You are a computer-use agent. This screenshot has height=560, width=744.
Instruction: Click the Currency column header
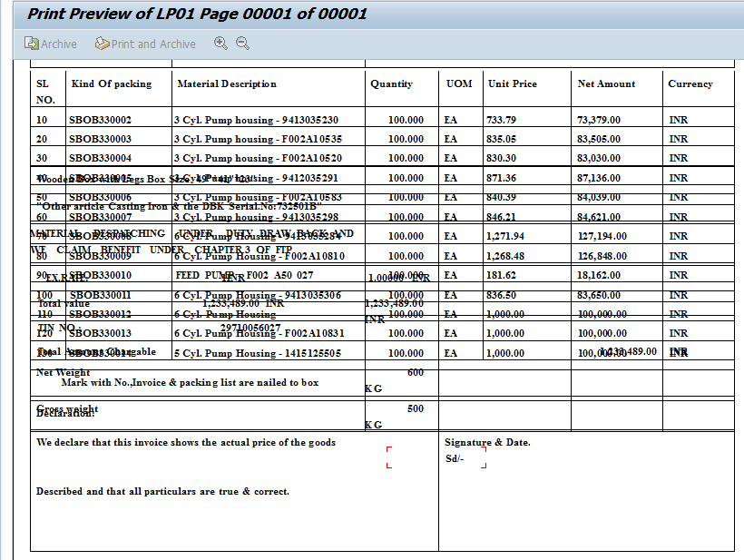click(690, 84)
